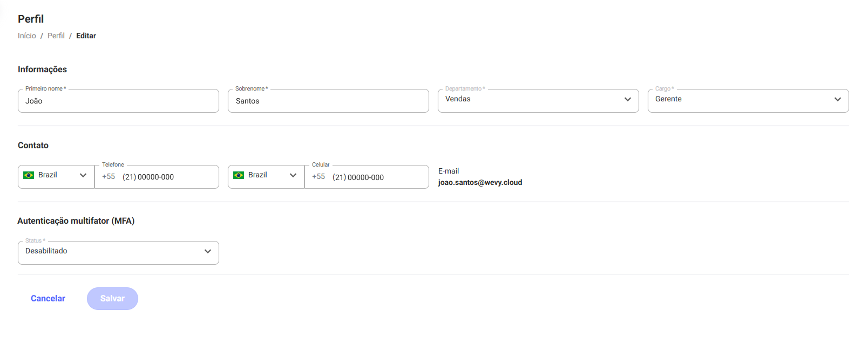Viewport: 868px width, 345px height.
Task: Go to Início in the breadcrumb
Action: (x=27, y=36)
